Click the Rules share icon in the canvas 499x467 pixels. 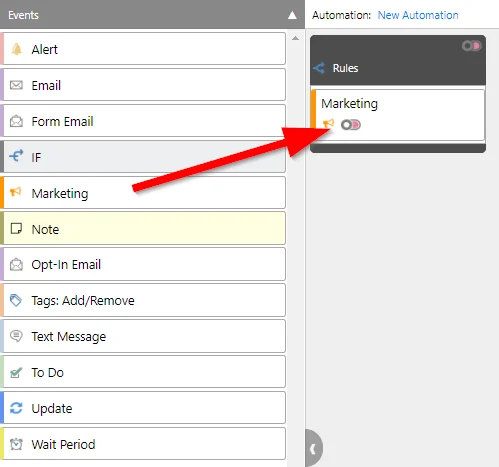319,68
